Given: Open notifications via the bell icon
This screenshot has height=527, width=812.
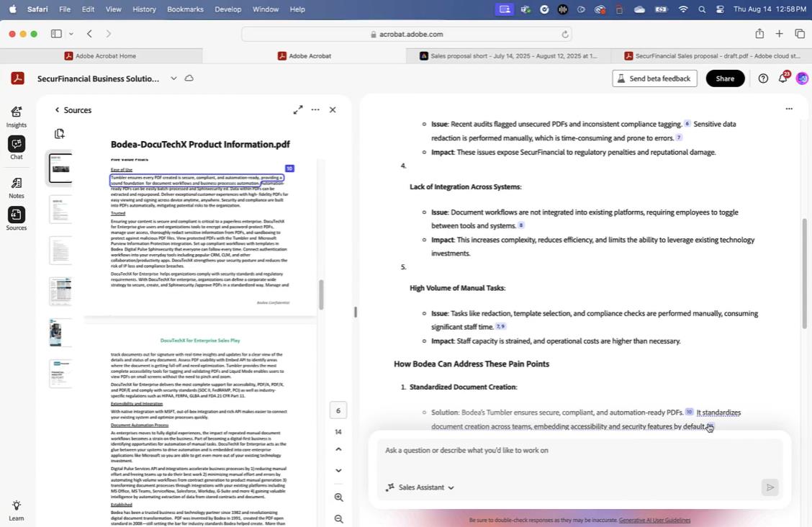Looking at the screenshot, I should click(782, 78).
